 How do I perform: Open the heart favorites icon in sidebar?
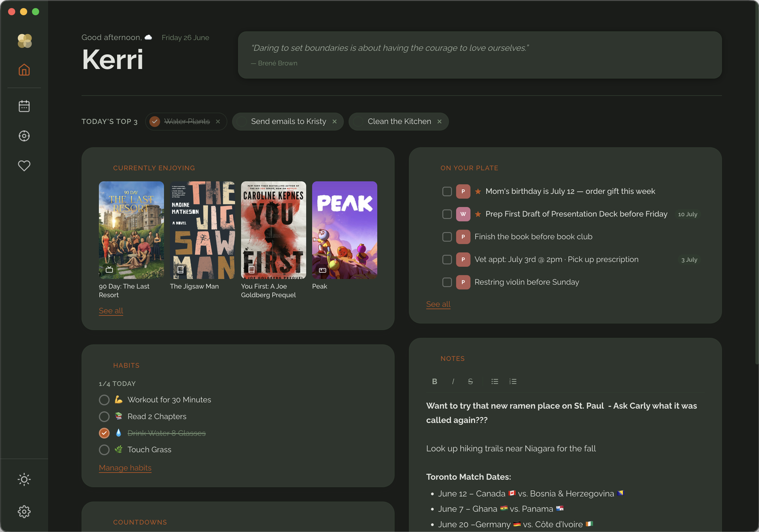coord(24,166)
